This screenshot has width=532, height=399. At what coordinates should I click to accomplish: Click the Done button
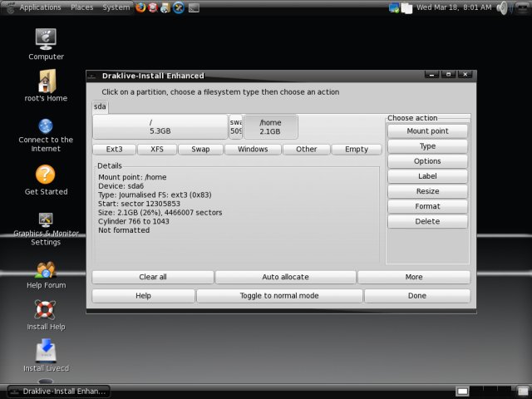point(417,296)
